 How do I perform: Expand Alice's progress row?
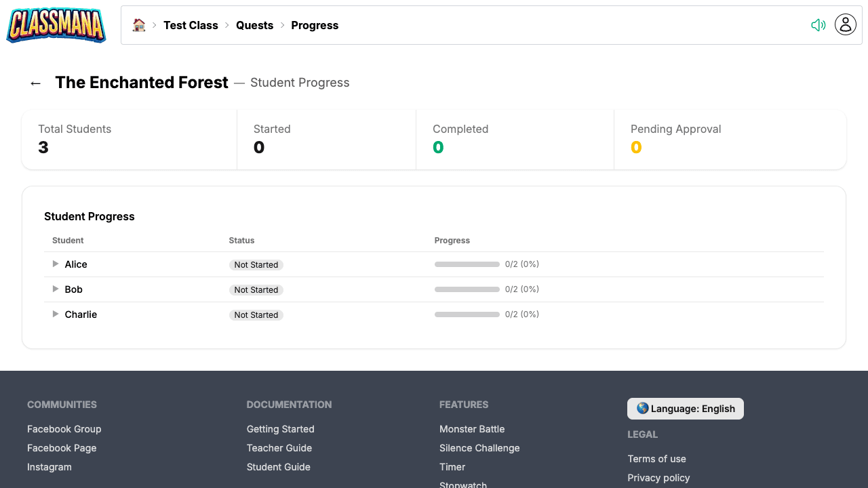point(56,264)
